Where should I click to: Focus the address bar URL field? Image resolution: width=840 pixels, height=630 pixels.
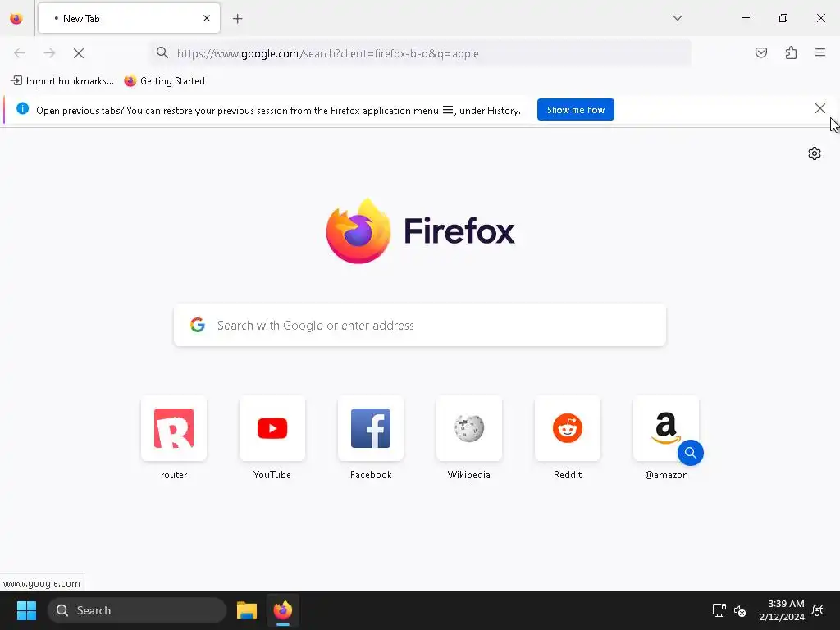tap(421, 53)
